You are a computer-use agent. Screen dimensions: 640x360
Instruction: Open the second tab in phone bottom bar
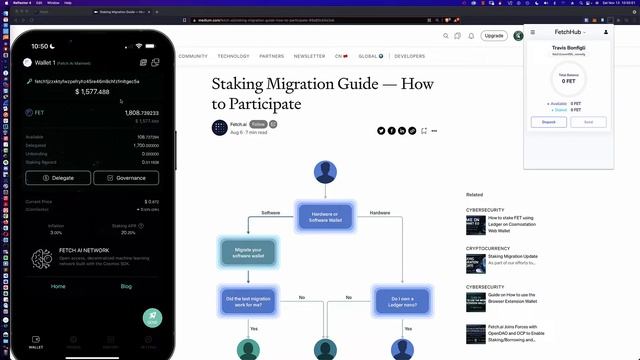click(x=73, y=342)
